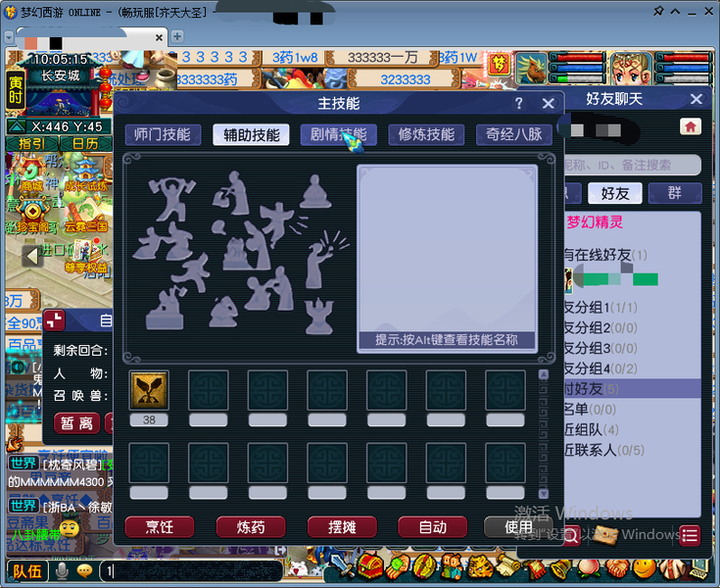Click the help question mark in 主技能

pos(519,103)
